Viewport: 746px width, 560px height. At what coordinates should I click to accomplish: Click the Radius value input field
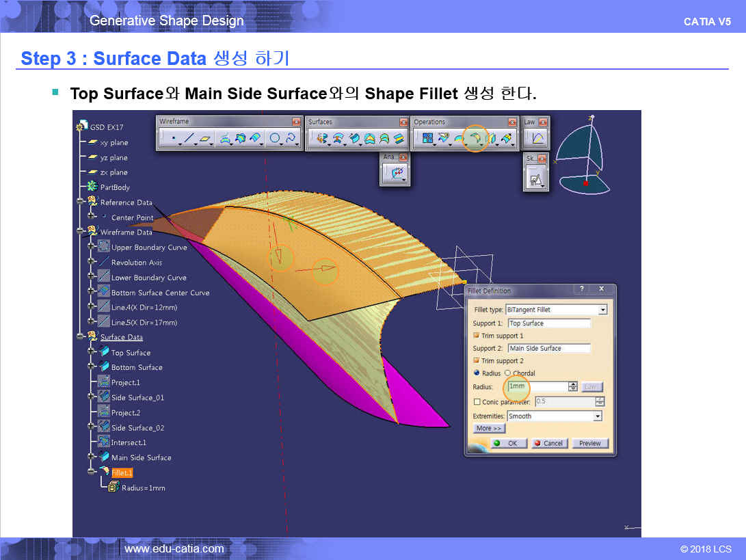537,387
